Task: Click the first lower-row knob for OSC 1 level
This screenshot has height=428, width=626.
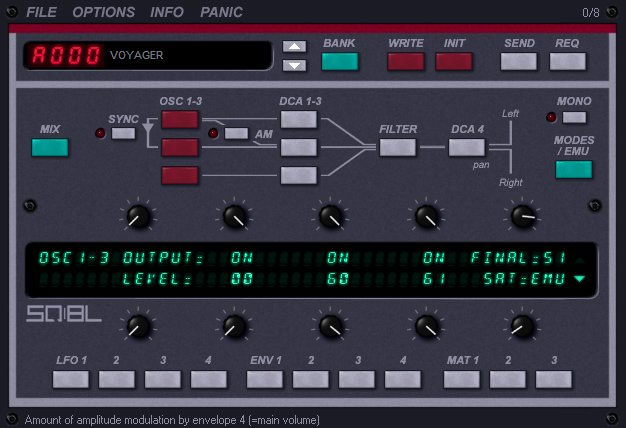Action: (x=139, y=327)
